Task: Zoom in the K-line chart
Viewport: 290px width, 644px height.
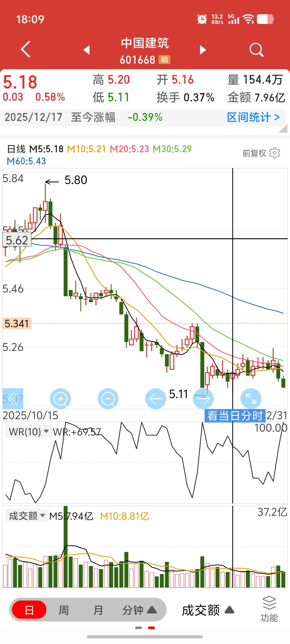Action: pos(60,399)
